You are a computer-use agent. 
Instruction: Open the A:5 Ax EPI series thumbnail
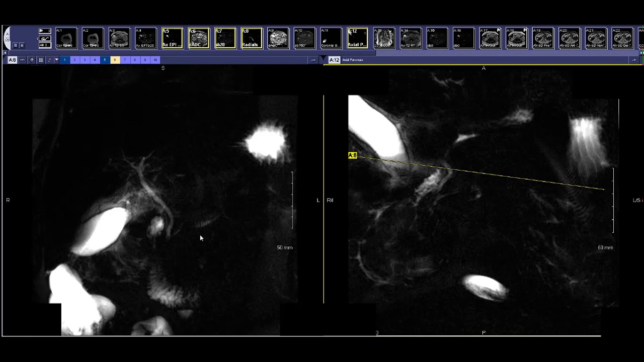pyautogui.click(x=172, y=38)
